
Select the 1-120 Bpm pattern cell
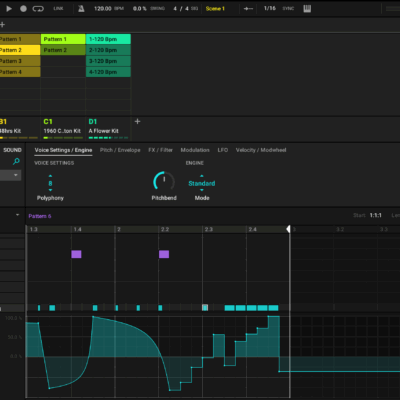pos(108,39)
